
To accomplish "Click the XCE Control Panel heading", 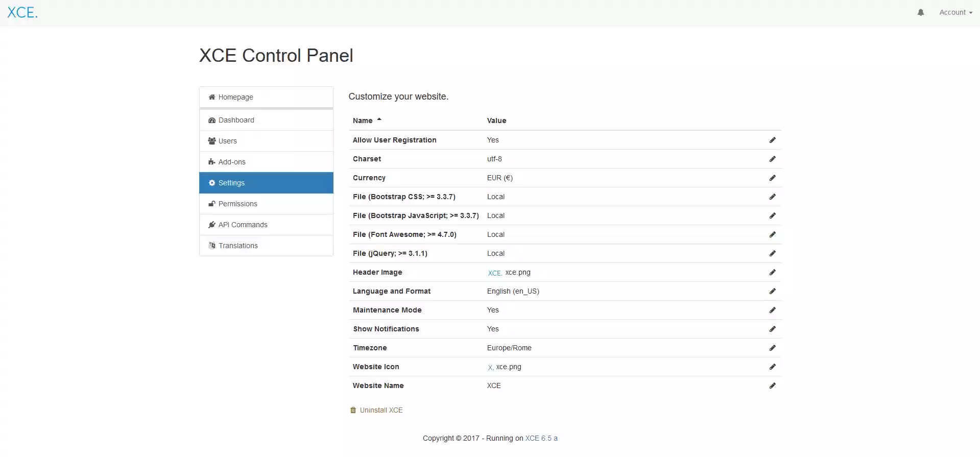I will pyautogui.click(x=276, y=55).
